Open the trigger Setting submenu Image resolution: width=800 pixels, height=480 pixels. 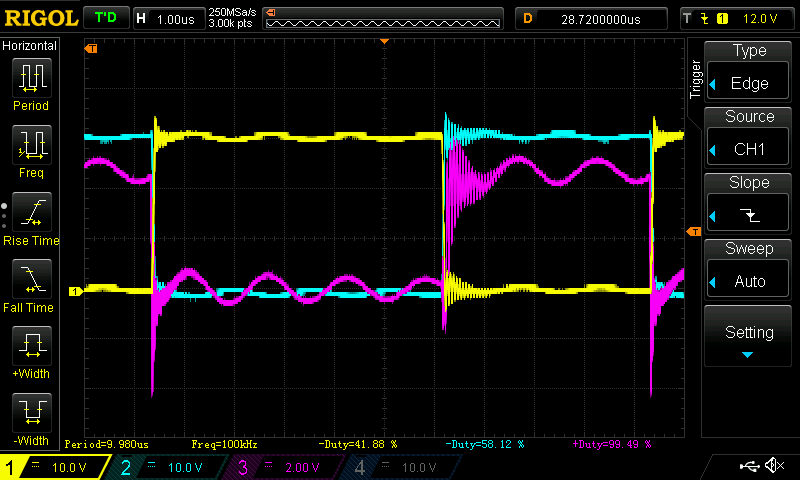point(748,336)
